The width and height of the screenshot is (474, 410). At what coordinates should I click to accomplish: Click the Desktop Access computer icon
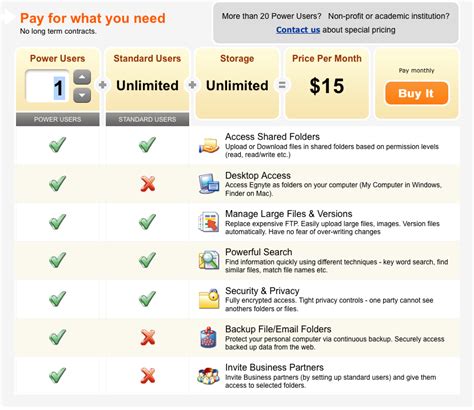point(209,184)
